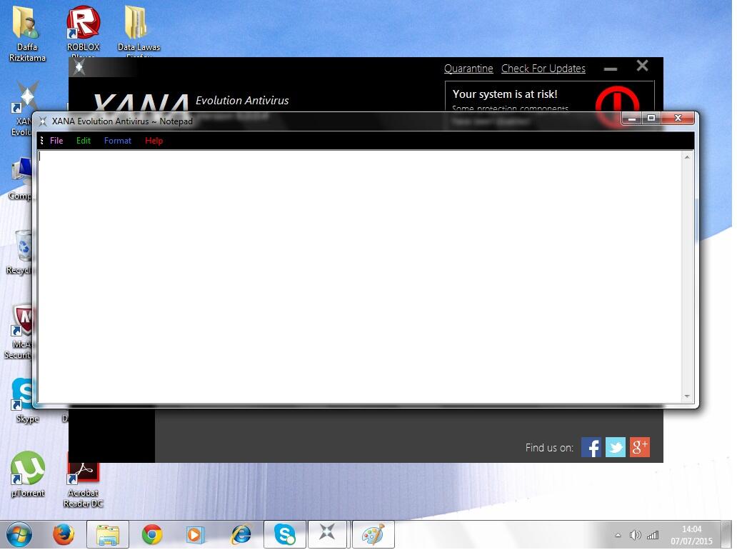Click the XANA star logo in antivirus header
This screenshot has width=737, height=560.
click(x=79, y=67)
